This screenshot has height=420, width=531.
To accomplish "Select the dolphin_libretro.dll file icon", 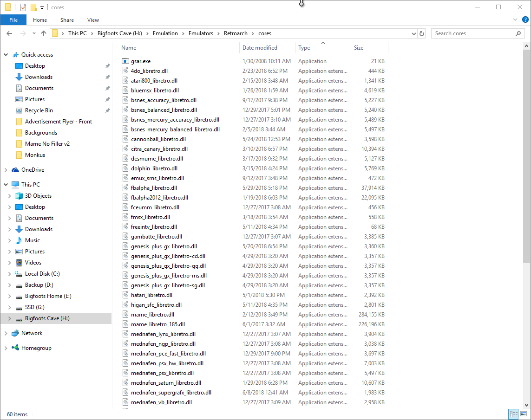I will click(x=125, y=168).
